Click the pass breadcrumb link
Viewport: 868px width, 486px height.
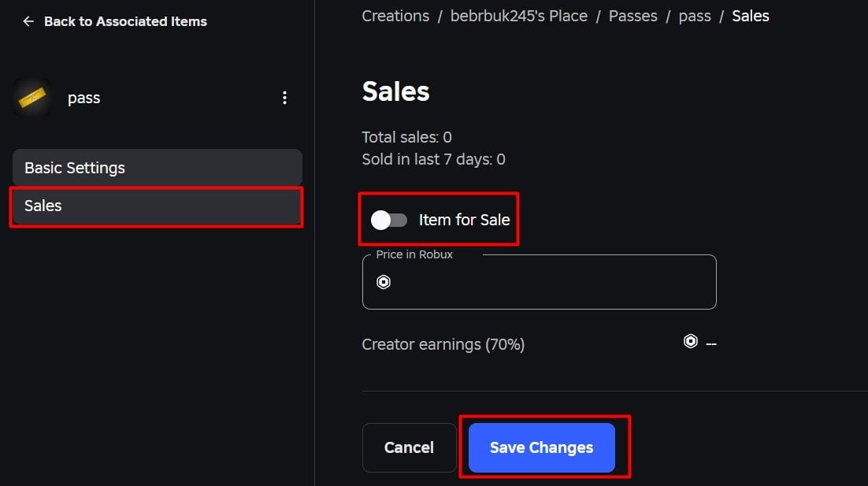coord(695,16)
